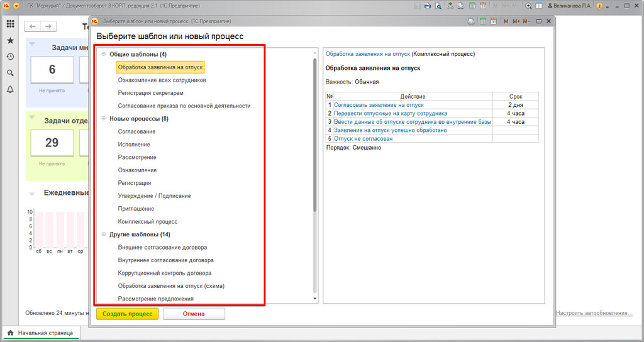Click the yellow info icon in title bar
644x342 pixels.
click(x=599, y=6)
